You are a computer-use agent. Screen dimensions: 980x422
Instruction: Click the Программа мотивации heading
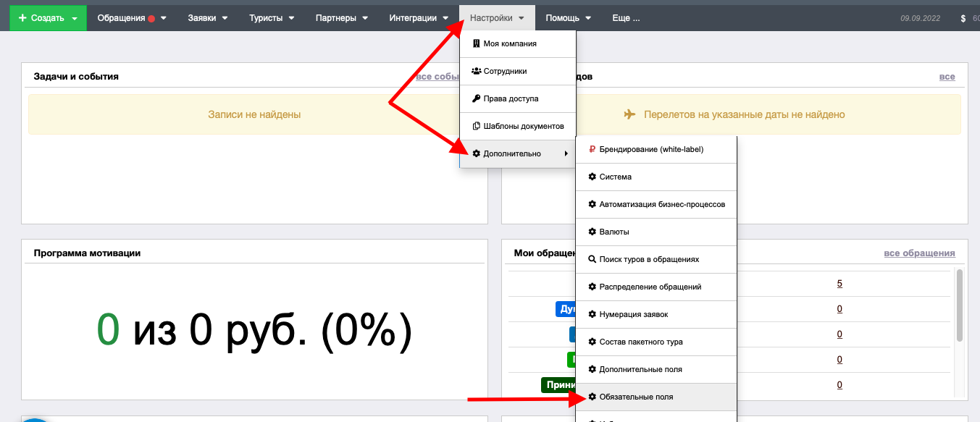[x=87, y=253]
